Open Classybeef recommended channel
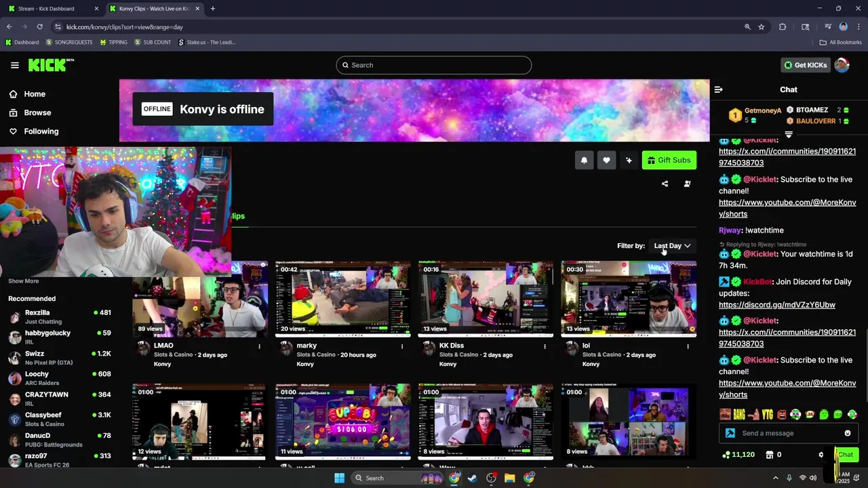868x488 pixels. coord(60,419)
